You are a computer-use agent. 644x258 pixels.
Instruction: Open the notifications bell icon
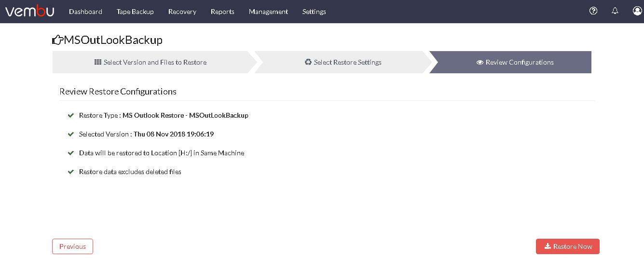615,11
